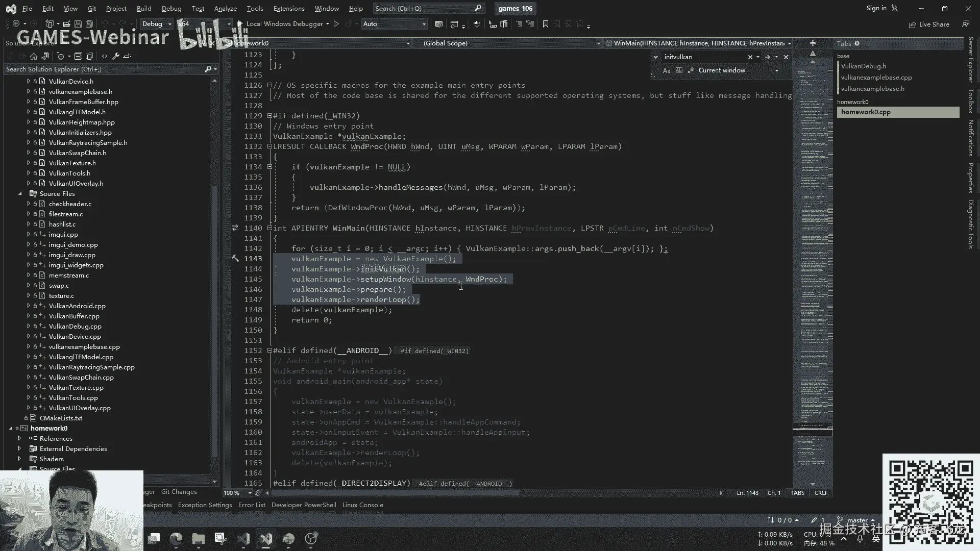Open vulkanexamplebase.cpp from the Tabs list
Viewport: 980px width, 551px height.
[x=876, y=78]
